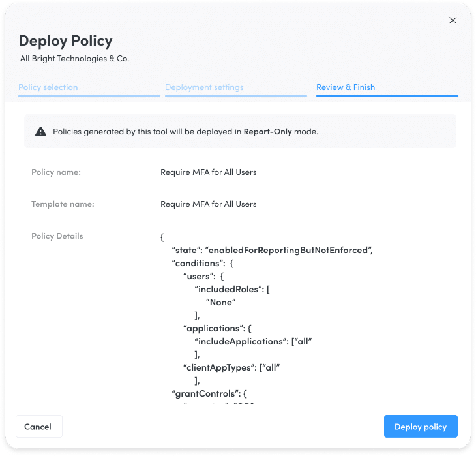Click the Policy Details label

[x=57, y=236]
